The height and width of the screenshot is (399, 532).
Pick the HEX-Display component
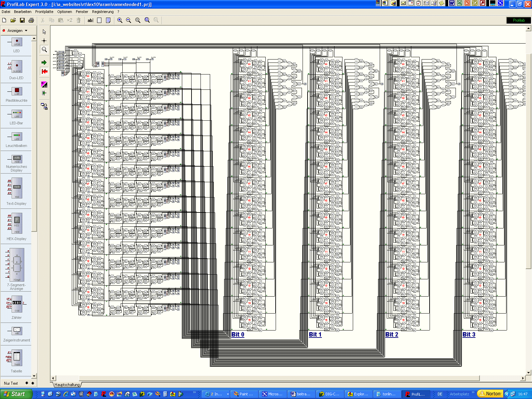[x=17, y=227]
